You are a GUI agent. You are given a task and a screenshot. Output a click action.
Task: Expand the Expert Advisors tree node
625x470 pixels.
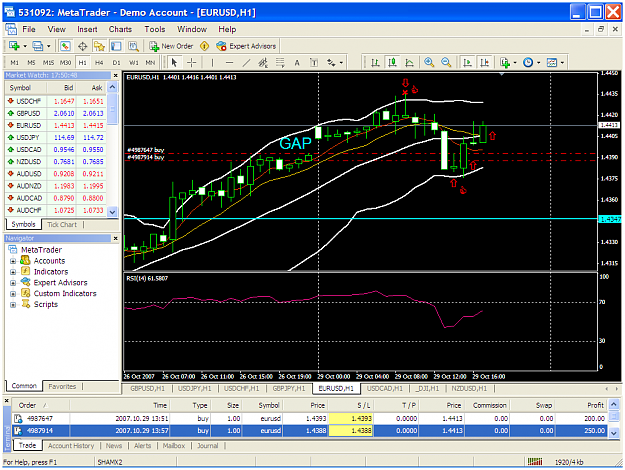(13, 283)
